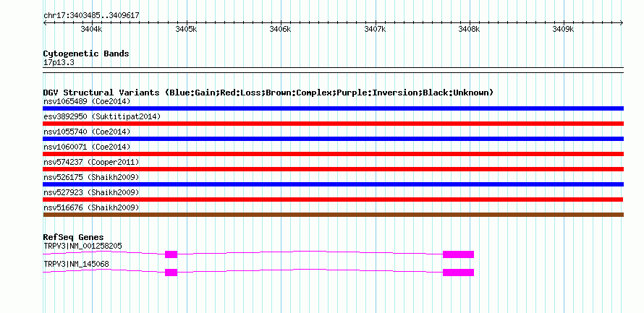The image size is (644, 313).
Task: Select the 17p13.3 band label
Action: [59, 63]
